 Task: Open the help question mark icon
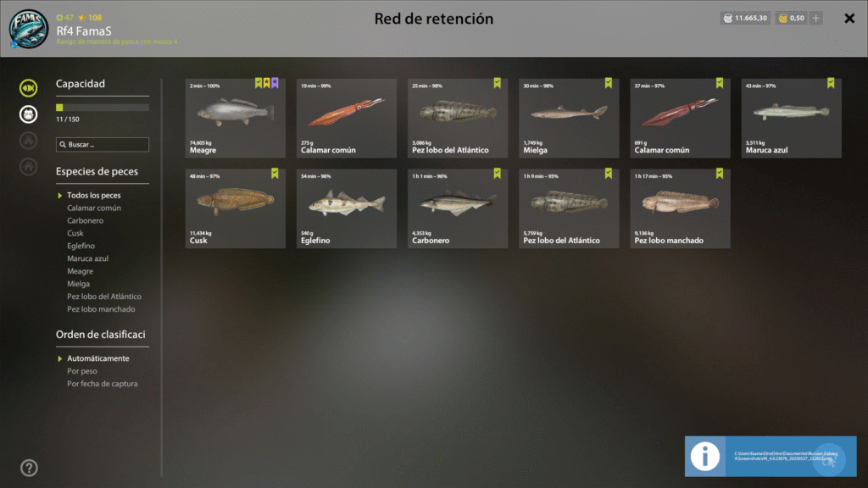(29, 468)
